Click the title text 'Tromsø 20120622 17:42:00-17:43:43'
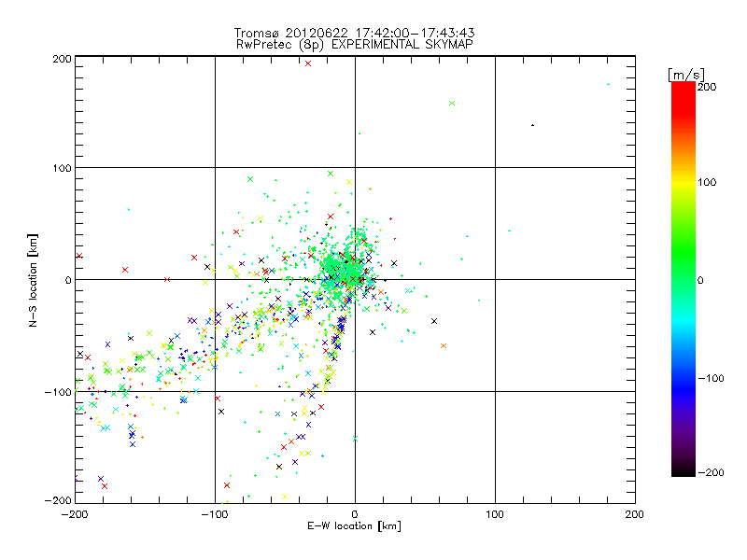Screen dimensions: 747x560 click(354, 33)
